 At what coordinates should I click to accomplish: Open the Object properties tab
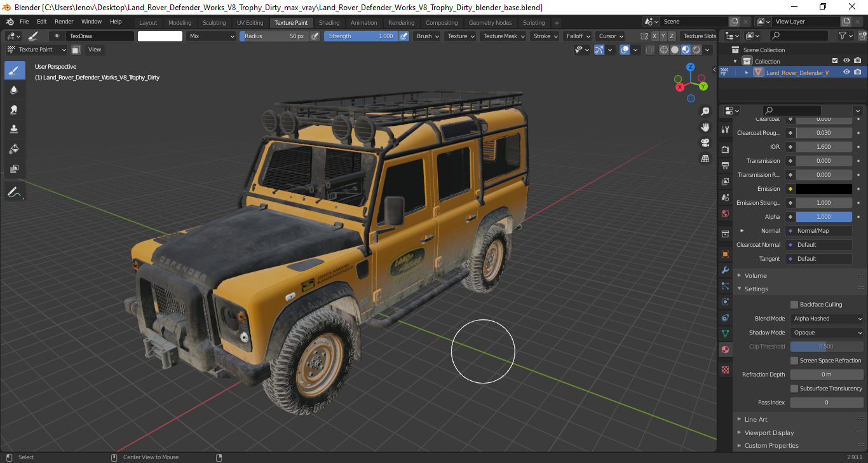pos(725,254)
